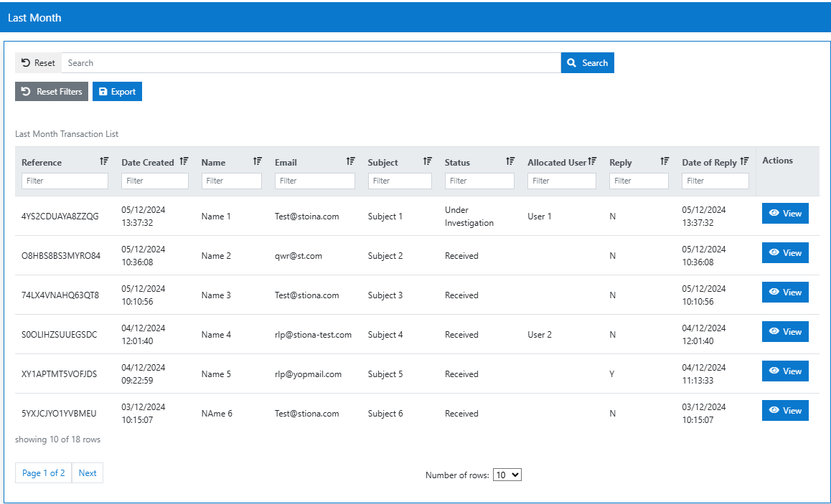Sort the Reply column using its sort icon
The height and width of the screenshot is (504, 831).
pos(664,161)
